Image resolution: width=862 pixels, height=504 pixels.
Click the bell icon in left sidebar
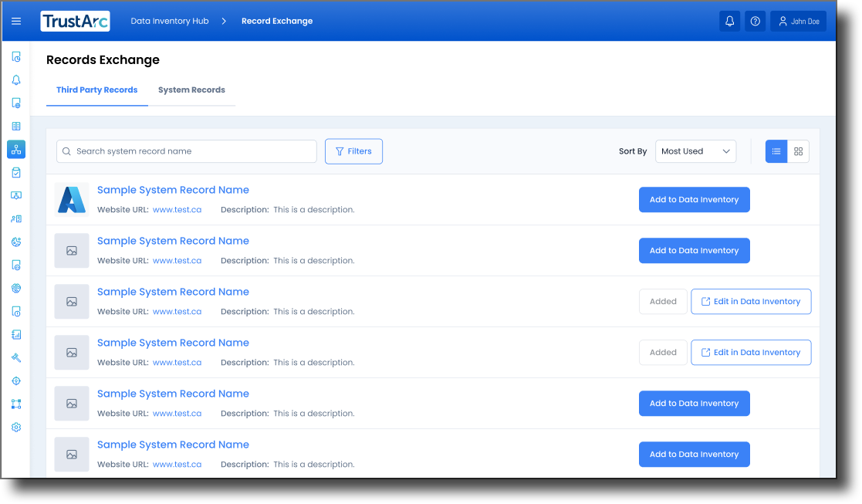16,80
